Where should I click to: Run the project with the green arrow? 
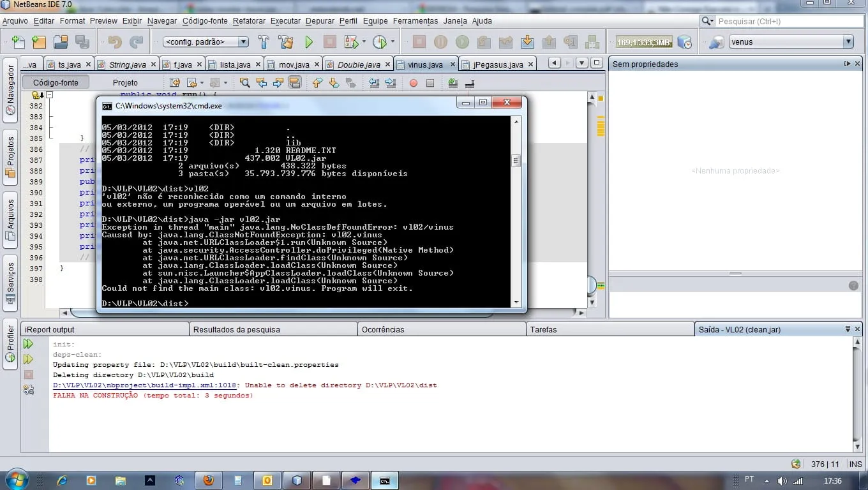309,42
